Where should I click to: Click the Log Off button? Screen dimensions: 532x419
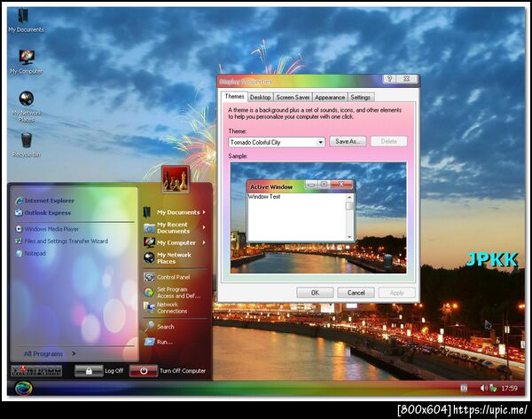click(x=98, y=371)
